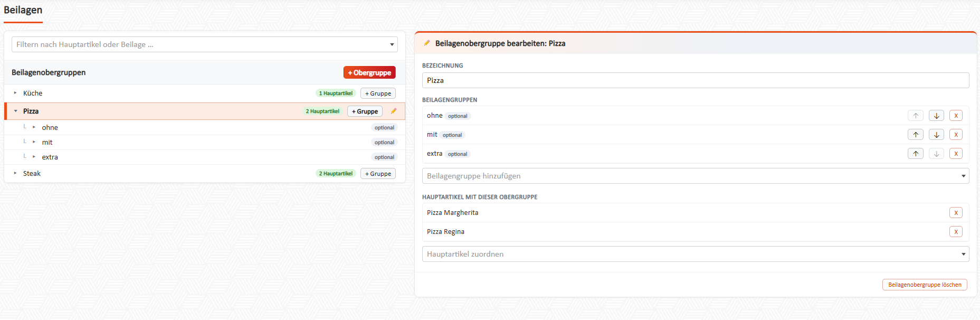Move 'ohne' group down with arrow
The height and width of the screenshot is (320, 980).
[x=936, y=116]
